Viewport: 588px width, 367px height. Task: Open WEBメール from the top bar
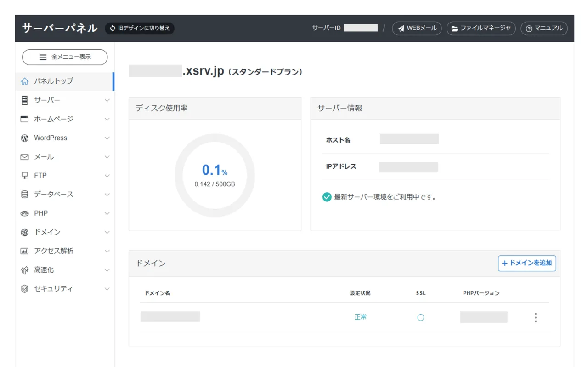coord(416,28)
